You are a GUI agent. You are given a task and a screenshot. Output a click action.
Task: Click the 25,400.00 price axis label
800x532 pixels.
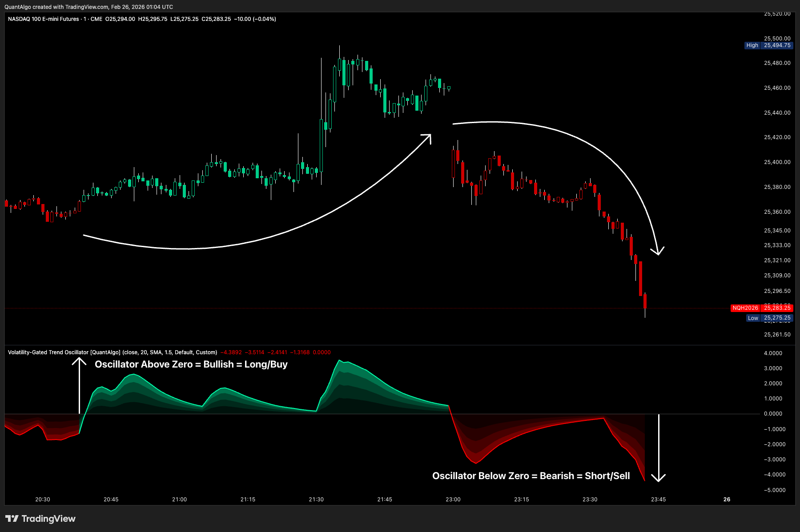point(777,162)
